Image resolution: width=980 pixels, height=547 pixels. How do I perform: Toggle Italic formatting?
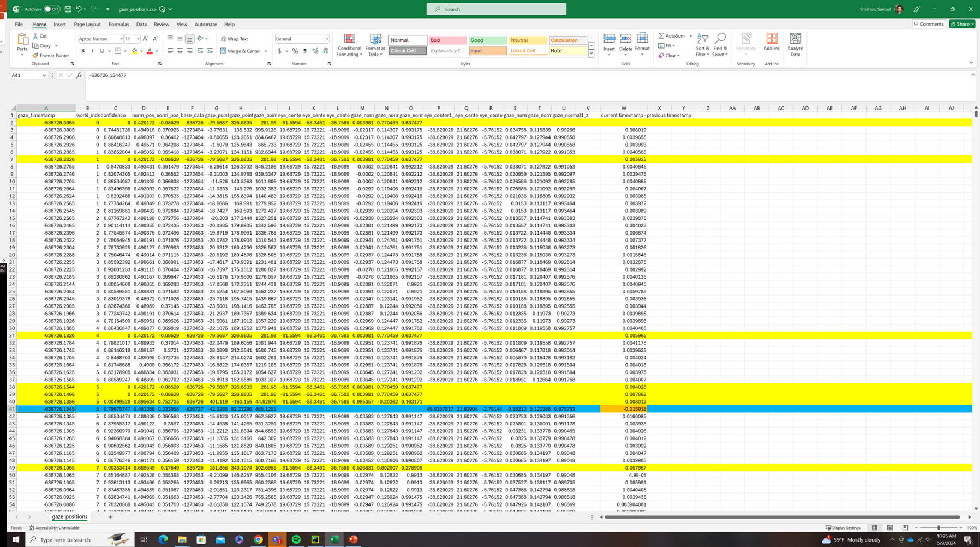pos(92,51)
